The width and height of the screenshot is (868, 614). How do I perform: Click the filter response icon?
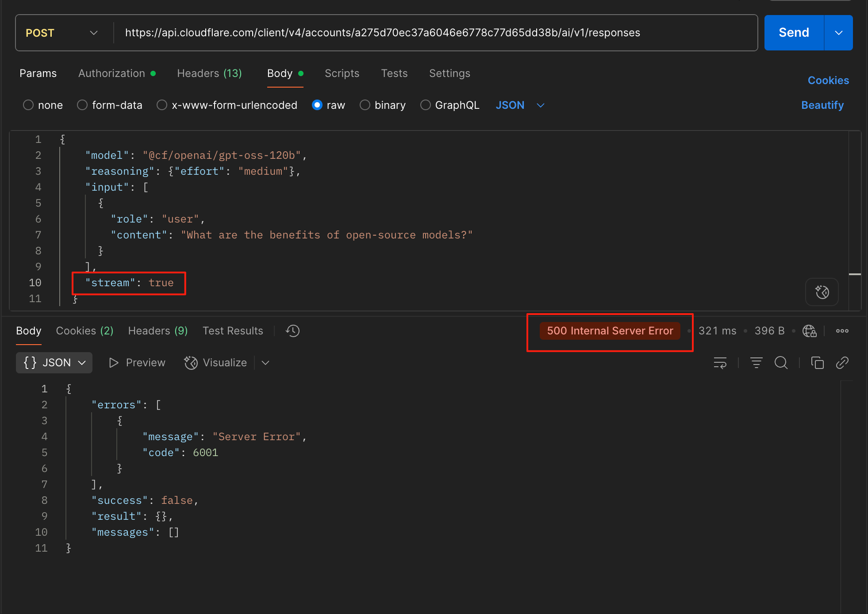(756, 363)
